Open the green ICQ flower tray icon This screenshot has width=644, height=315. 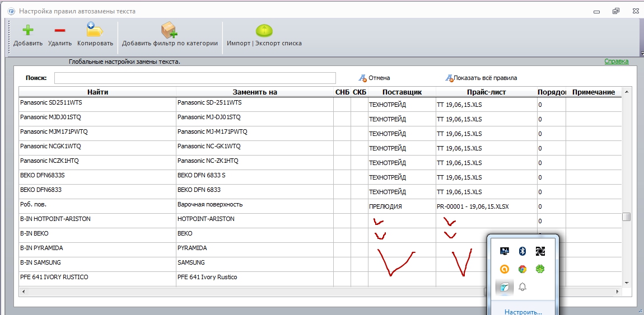[x=540, y=269]
